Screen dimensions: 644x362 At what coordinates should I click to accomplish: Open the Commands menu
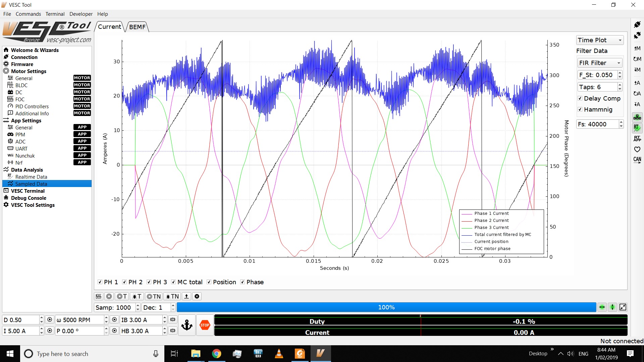28,14
